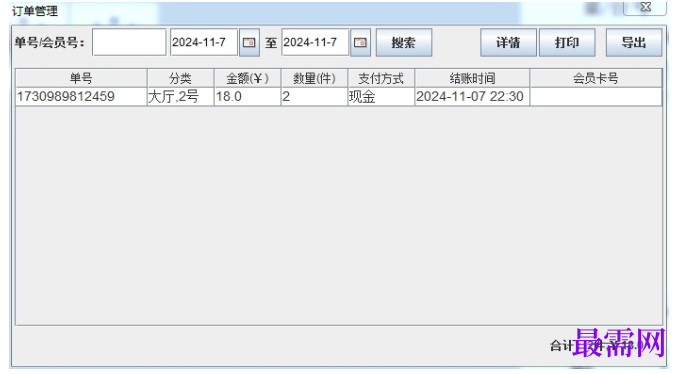Sort by 分类 column header

click(x=180, y=78)
